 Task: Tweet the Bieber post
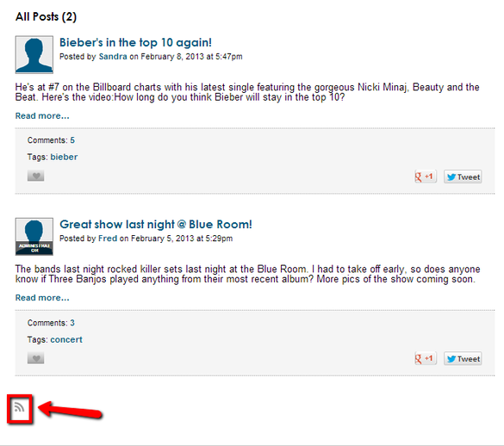point(463,177)
